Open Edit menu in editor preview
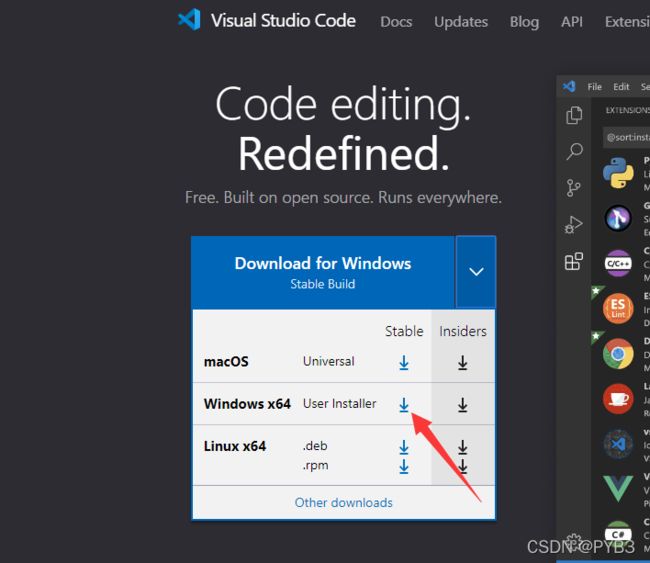Screen dimensions: 650x563 [621, 87]
